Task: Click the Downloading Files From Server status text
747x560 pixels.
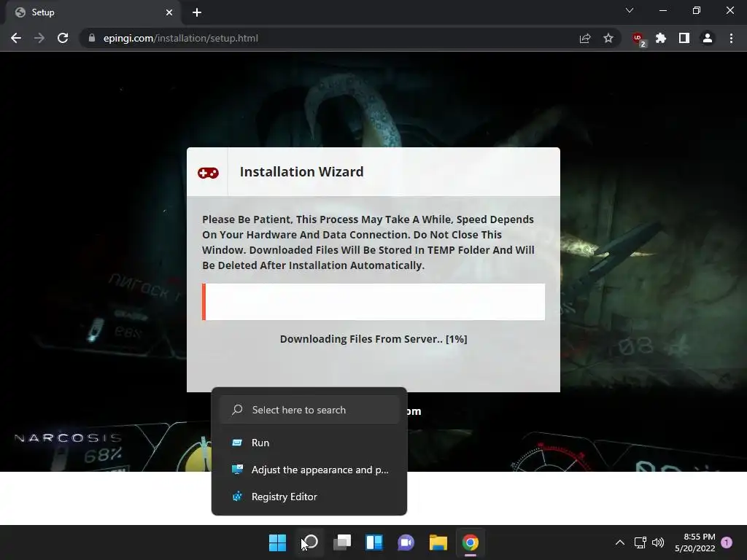Action: [373, 339]
